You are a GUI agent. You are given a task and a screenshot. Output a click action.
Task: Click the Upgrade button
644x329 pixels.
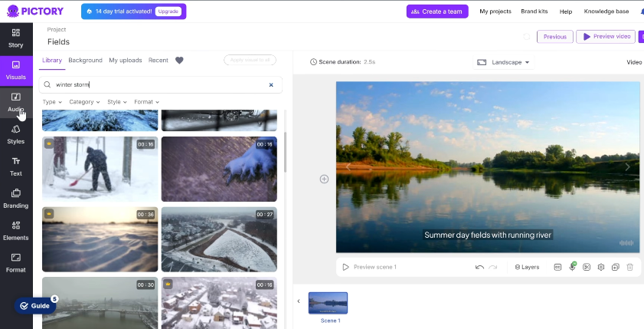click(168, 12)
